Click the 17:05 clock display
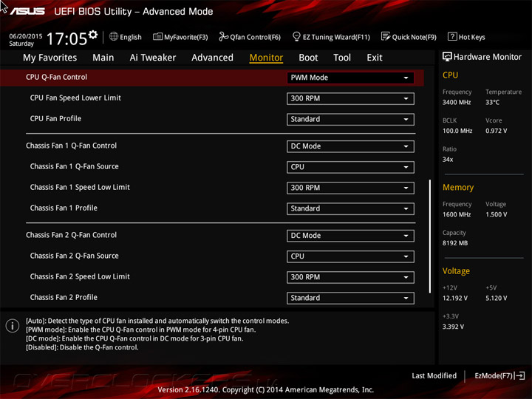532x399 pixels. click(x=66, y=38)
